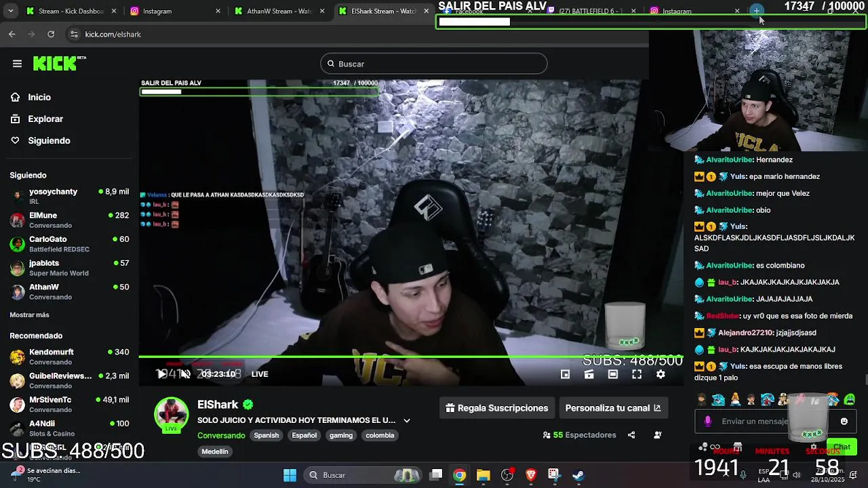Screen dimensions: 868x488
Task: Switch to the first Instagram tab
Action: point(174,11)
